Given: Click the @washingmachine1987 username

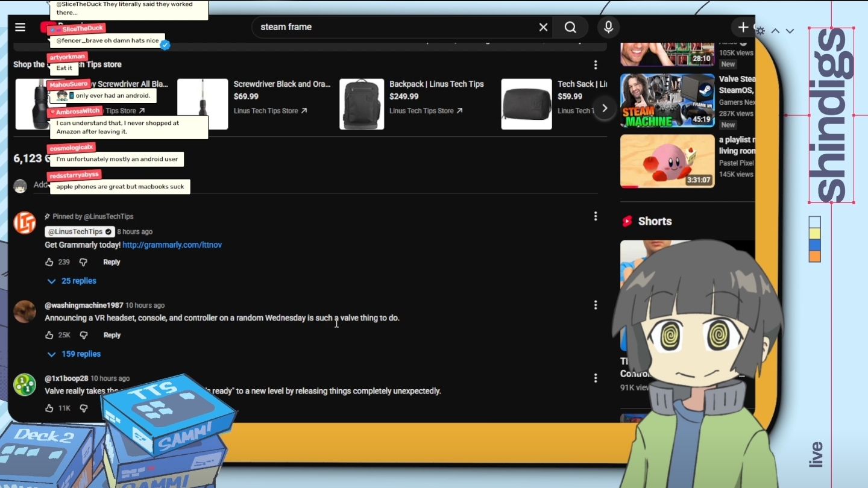Looking at the screenshot, I should 84,305.
